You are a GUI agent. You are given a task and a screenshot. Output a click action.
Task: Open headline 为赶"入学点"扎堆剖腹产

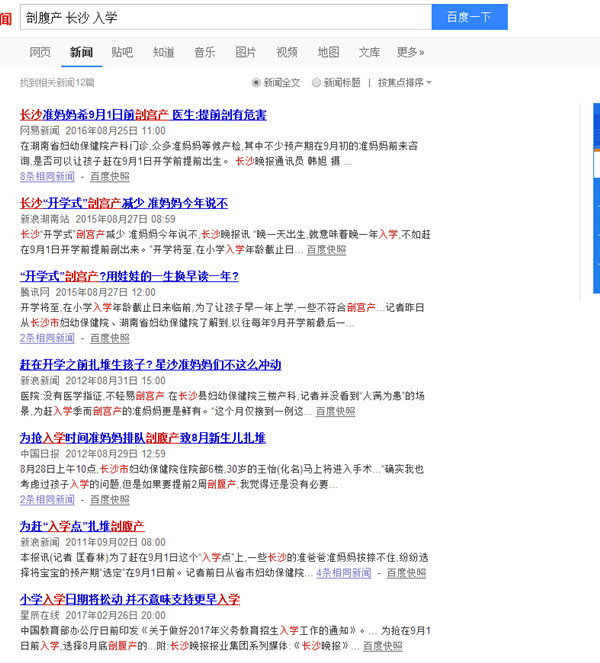tap(82, 526)
